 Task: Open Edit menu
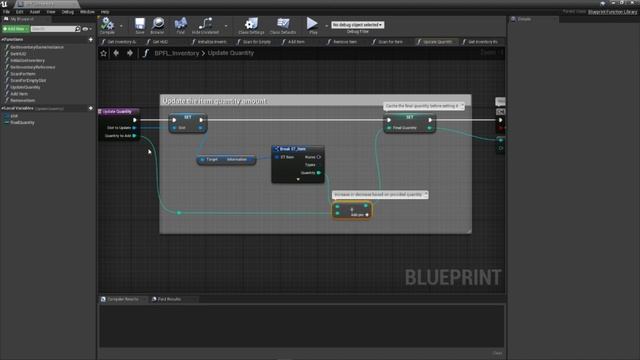coord(20,12)
